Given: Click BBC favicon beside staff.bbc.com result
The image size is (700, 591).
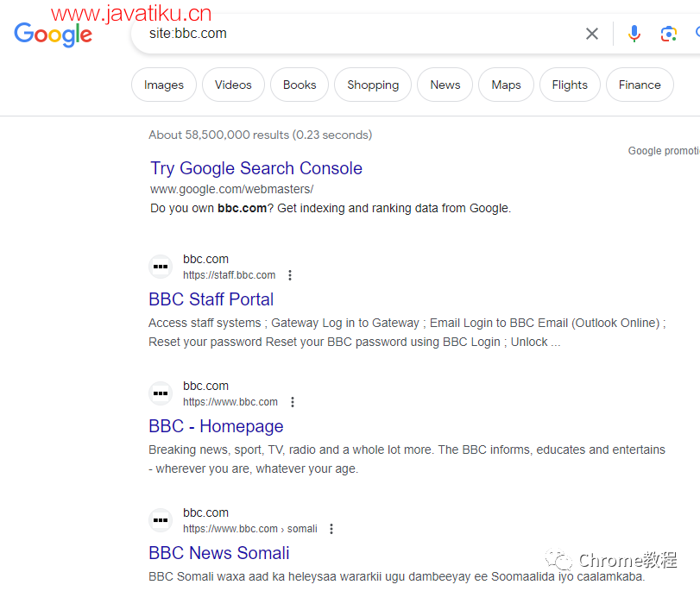Looking at the screenshot, I should (x=161, y=267).
